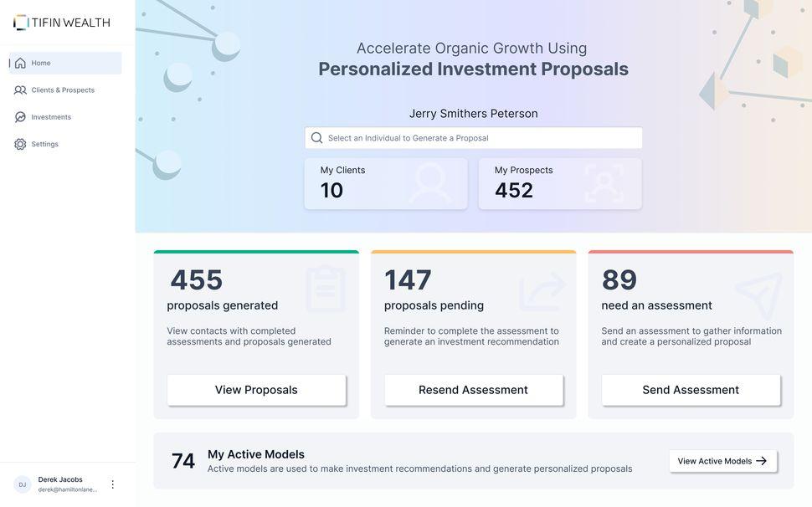Click the Clients & Prospects people icon
The width and height of the screenshot is (812, 507).
[x=20, y=90]
